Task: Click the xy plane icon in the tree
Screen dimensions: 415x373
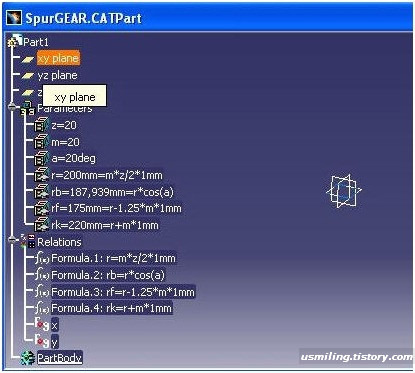Action: (x=28, y=59)
